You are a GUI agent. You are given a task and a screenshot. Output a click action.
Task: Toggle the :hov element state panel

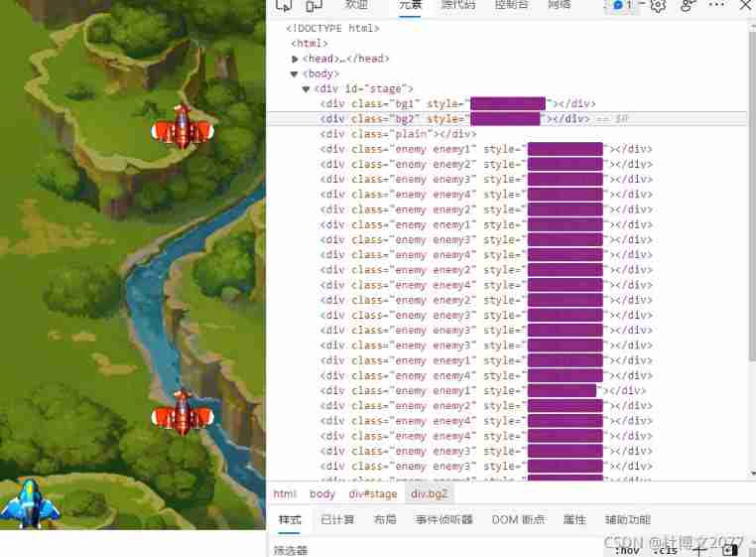pos(627,550)
